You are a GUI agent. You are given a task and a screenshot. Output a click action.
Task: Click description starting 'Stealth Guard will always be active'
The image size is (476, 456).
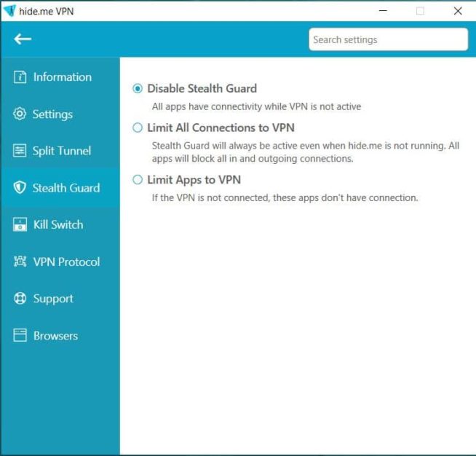[x=306, y=152]
